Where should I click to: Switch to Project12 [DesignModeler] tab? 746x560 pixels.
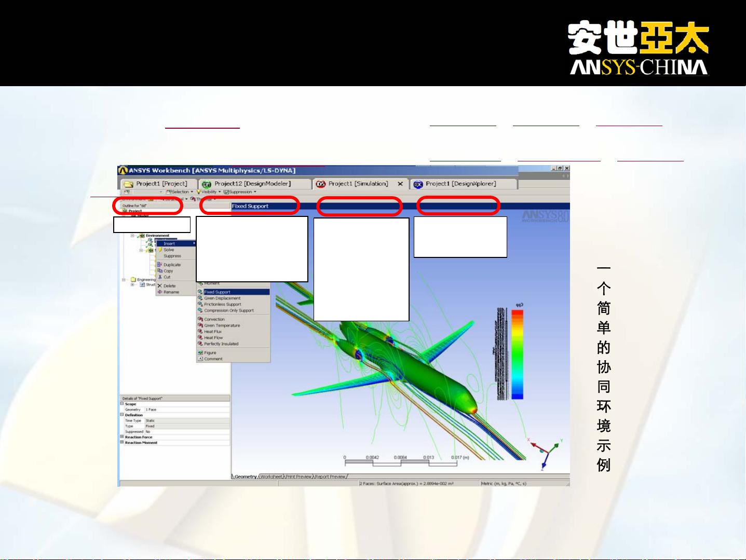coord(254,184)
